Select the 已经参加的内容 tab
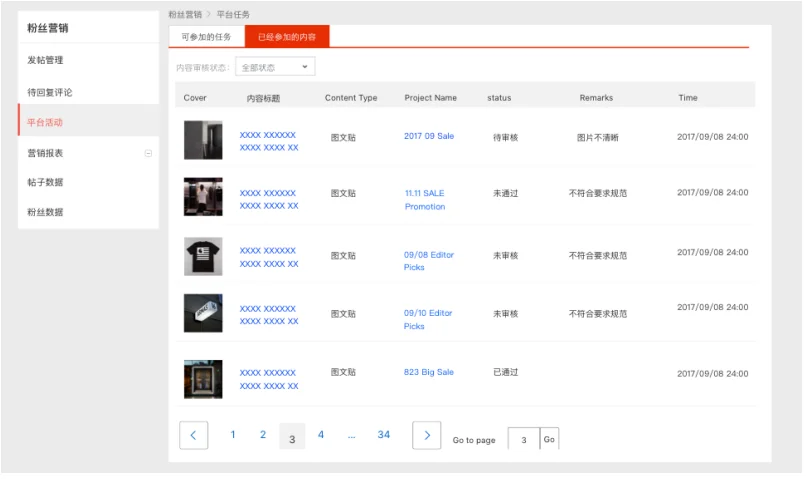This screenshot has height=479, width=809. pos(287,37)
